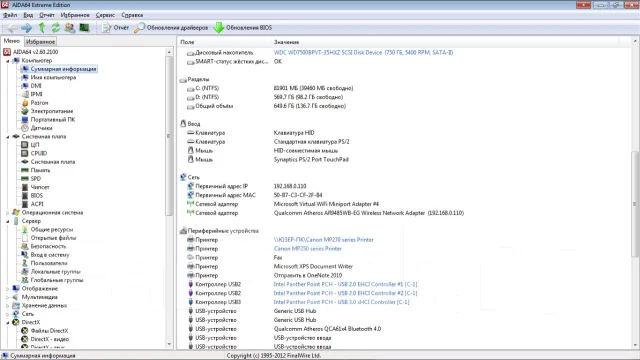Open USB 2.0 EHCI Controller #1 link
The width and height of the screenshot is (640, 360).
tap(345, 284)
